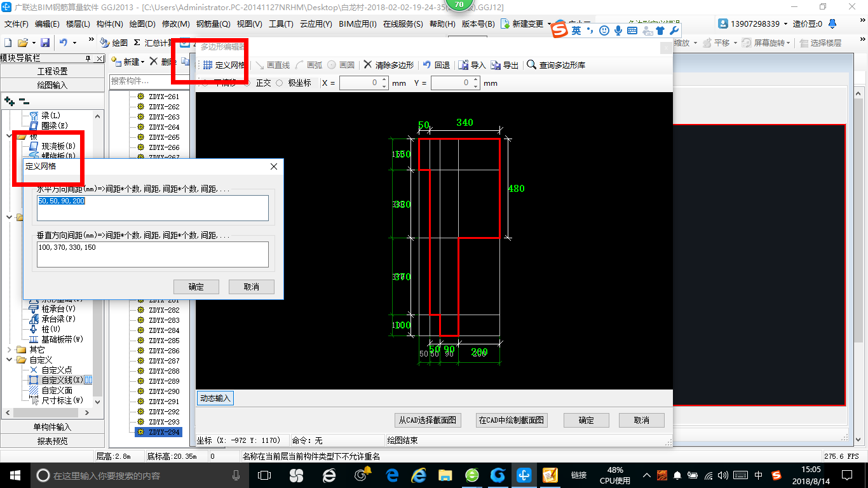The width and height of the screenshot is (868, 488).
Task: Click 确定 at bottom of polygon editor
Action: click(x=586, y=420)
